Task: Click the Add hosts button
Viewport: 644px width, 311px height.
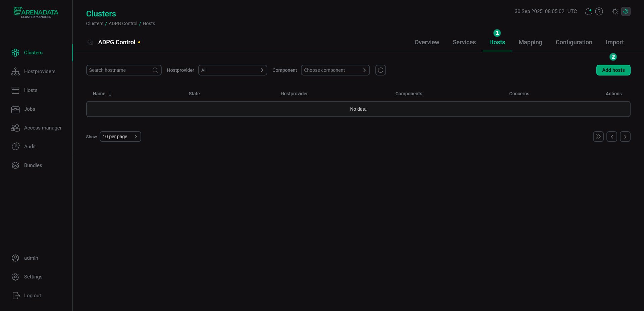Action: click(613, 70)
